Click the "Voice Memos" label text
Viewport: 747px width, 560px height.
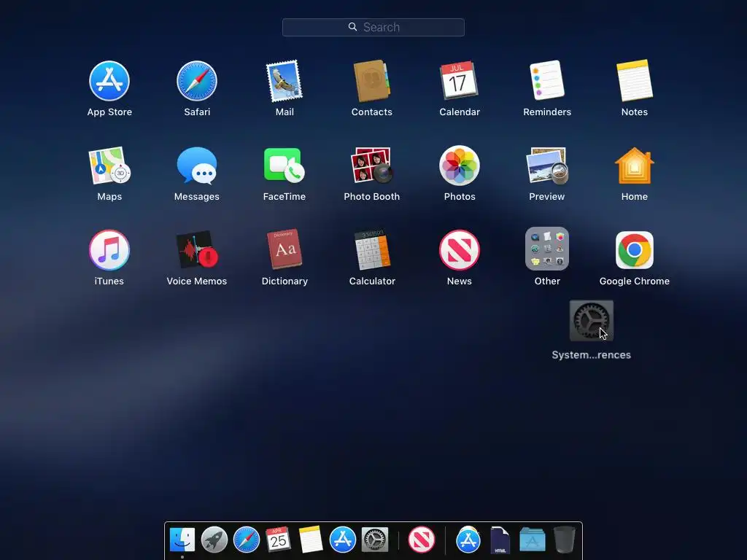pos(197,281)
